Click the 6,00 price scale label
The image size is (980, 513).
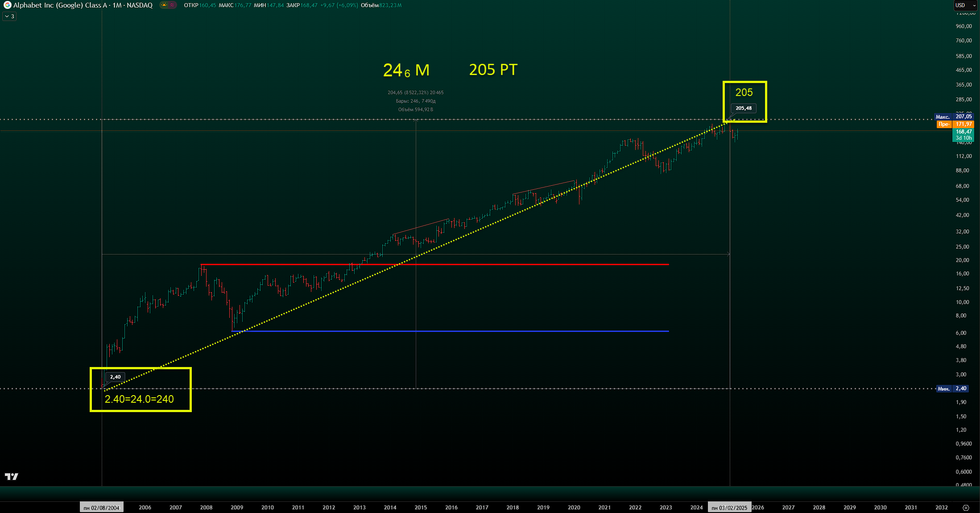click(x=961, y=333)
